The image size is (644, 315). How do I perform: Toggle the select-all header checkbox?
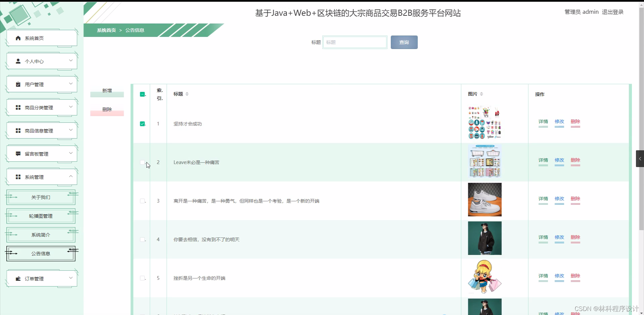[143, 94]
